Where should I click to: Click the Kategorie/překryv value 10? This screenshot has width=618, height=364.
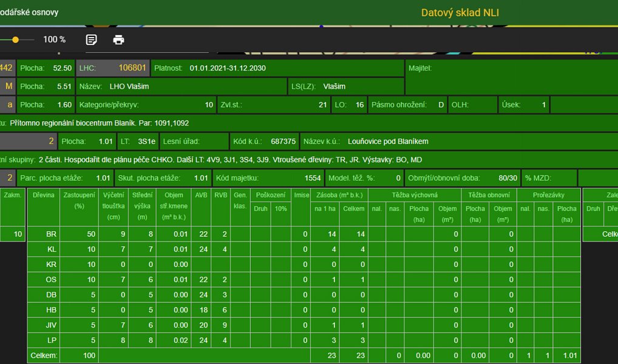pyautogui.click(x=209, y=105)
